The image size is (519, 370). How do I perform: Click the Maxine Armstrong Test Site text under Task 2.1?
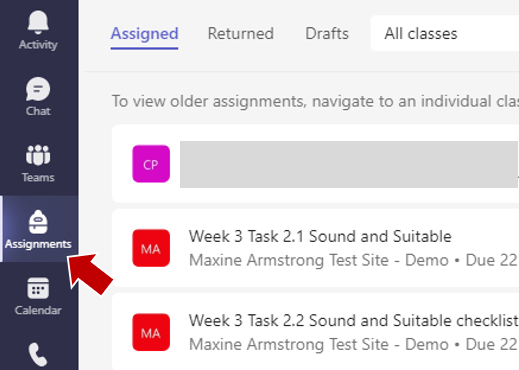click(x=289, y=260)
